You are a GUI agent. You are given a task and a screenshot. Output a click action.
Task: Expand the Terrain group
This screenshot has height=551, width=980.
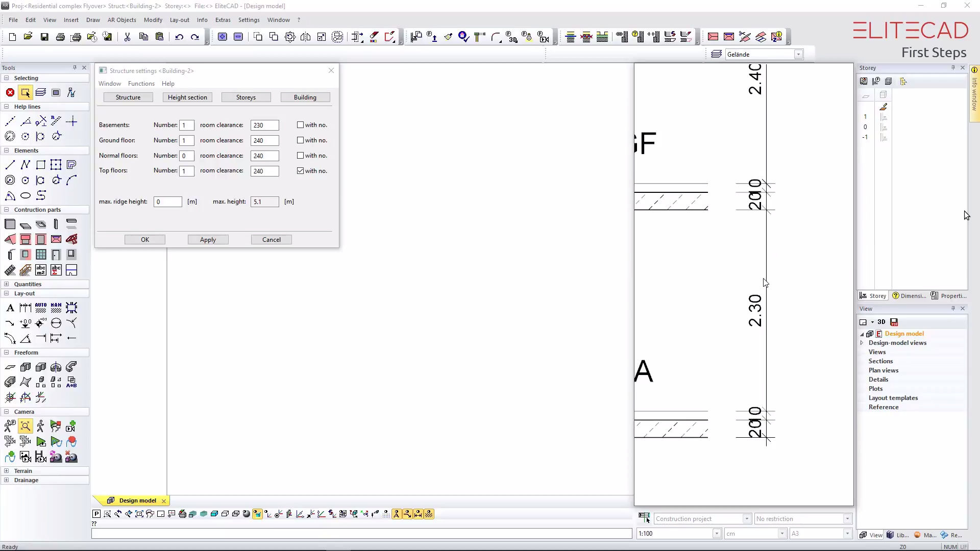point(7,471)
